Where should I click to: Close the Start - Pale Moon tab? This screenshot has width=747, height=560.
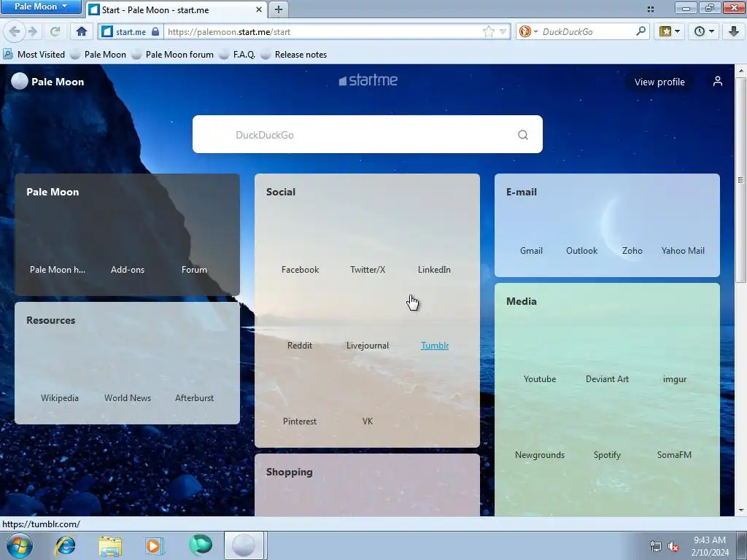[x=259, y=9]
